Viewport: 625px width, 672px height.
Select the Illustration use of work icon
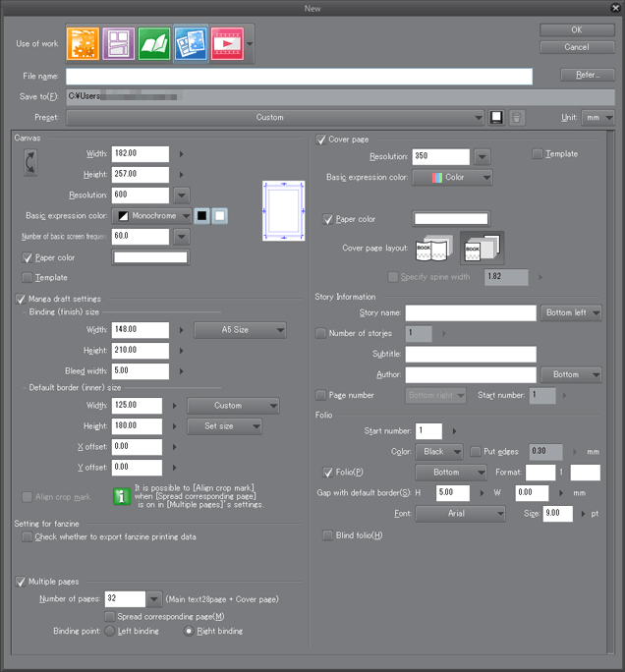pos(83,43)
